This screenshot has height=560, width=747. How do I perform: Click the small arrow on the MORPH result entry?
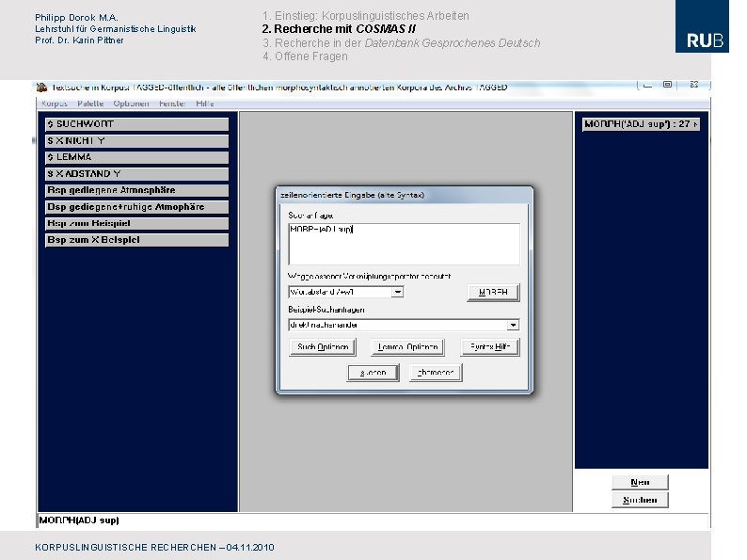pyautogui.click(x=695, y=124)
